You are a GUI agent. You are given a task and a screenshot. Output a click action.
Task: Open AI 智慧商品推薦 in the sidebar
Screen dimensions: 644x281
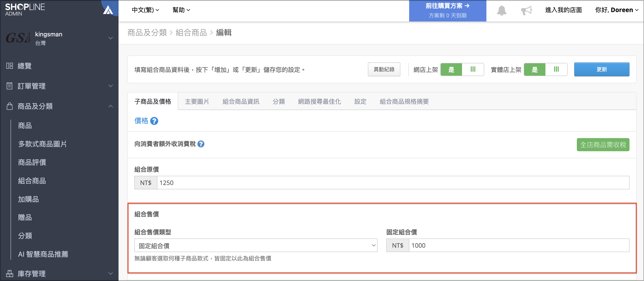(43, 254)
